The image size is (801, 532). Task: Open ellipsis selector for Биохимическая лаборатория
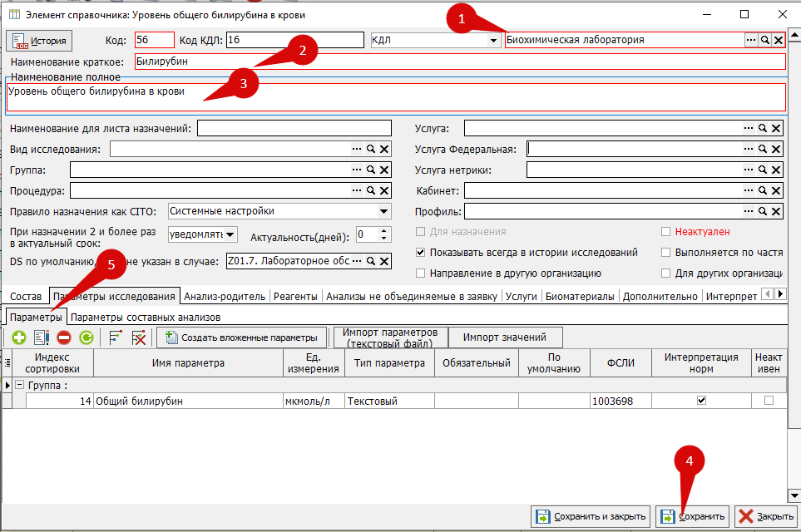pyautogui.click(x=751, y=40)
